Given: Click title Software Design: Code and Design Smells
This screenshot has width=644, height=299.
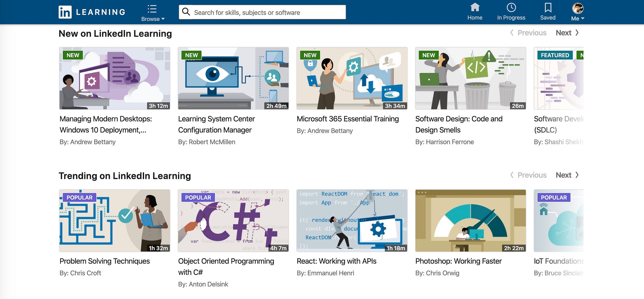Looking at the screenshot, I should (x=459, y=124).
